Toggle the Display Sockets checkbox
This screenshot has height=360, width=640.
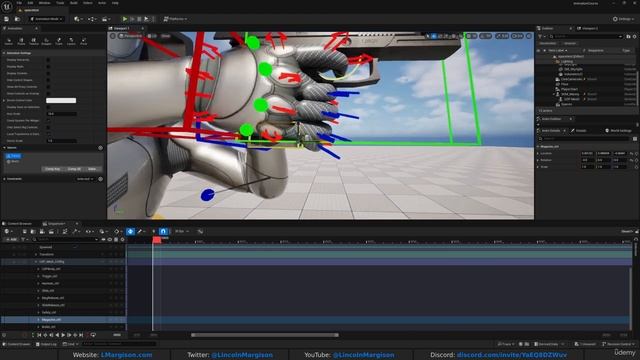coord(48,73)
